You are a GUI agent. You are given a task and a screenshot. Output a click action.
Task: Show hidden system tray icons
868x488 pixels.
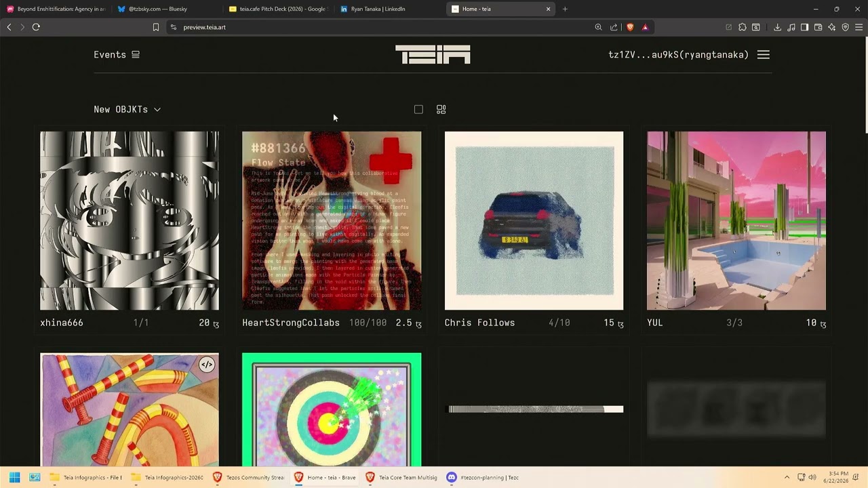787,477
